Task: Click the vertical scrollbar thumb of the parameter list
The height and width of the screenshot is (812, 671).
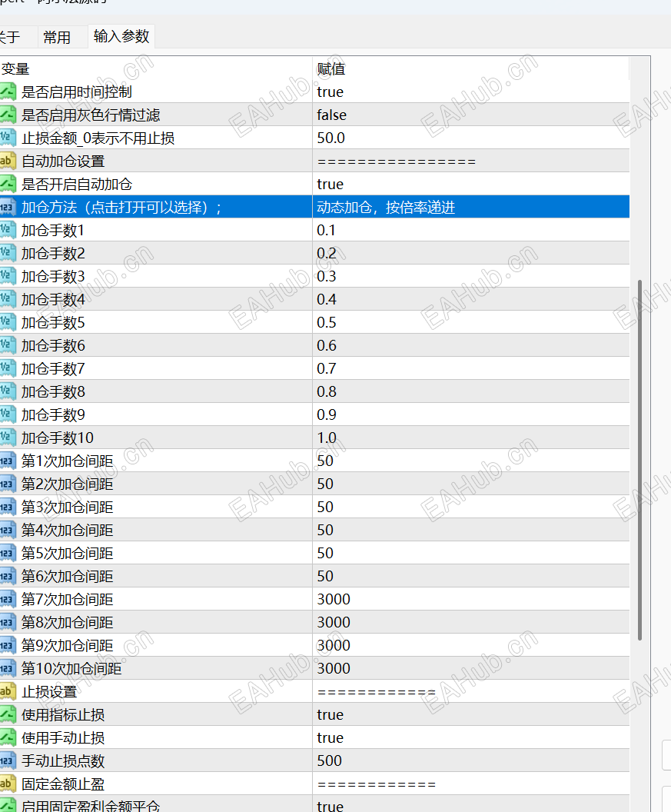Action: [640, 460]
